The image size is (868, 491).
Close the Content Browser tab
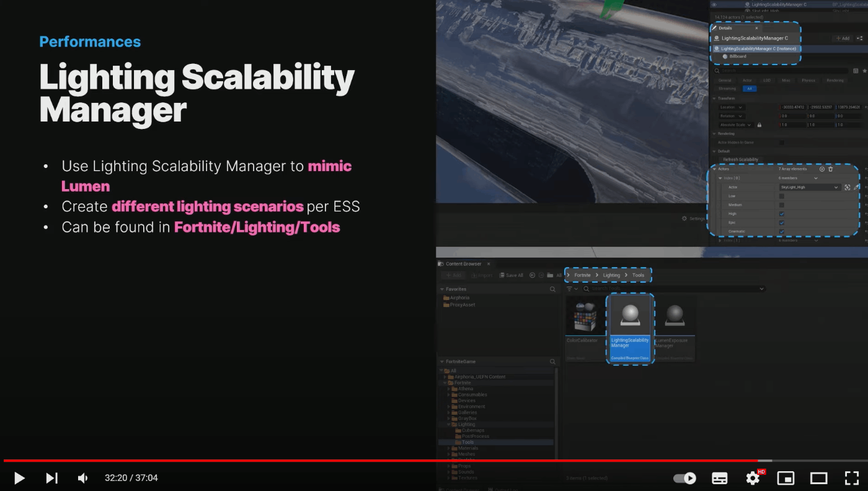[488, 264]
